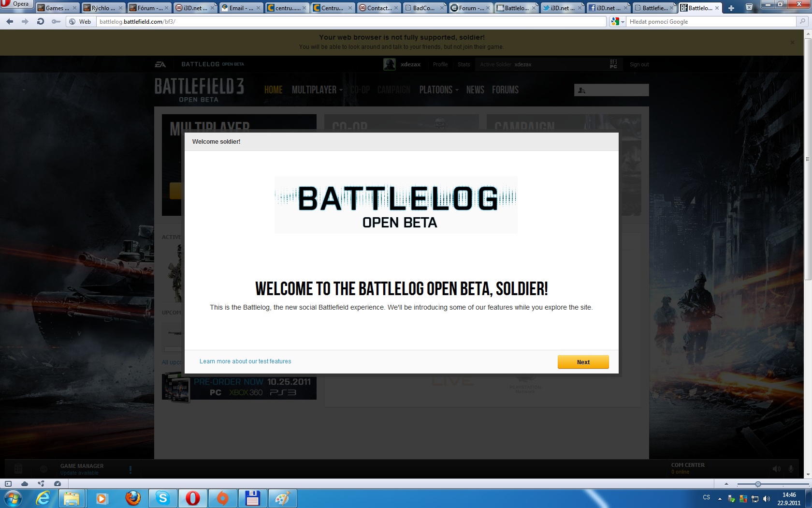
Task: Open Learn more about our test features link
Action: [245, 361]
